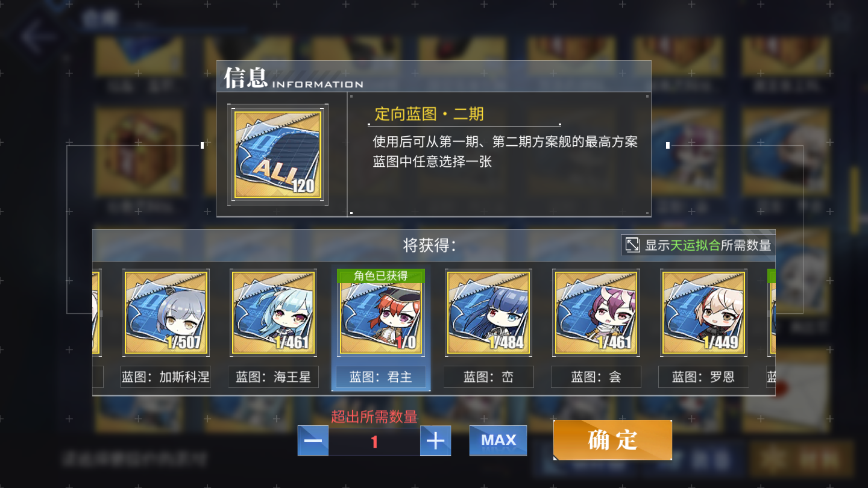
Task: Click the quantity number field
Action: coord(374,442)
